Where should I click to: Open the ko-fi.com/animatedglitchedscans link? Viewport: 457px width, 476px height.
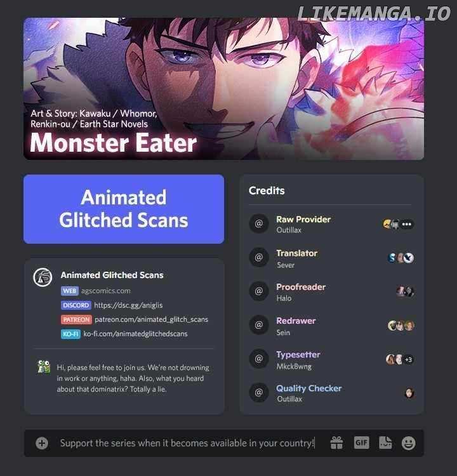pos(135,334)
